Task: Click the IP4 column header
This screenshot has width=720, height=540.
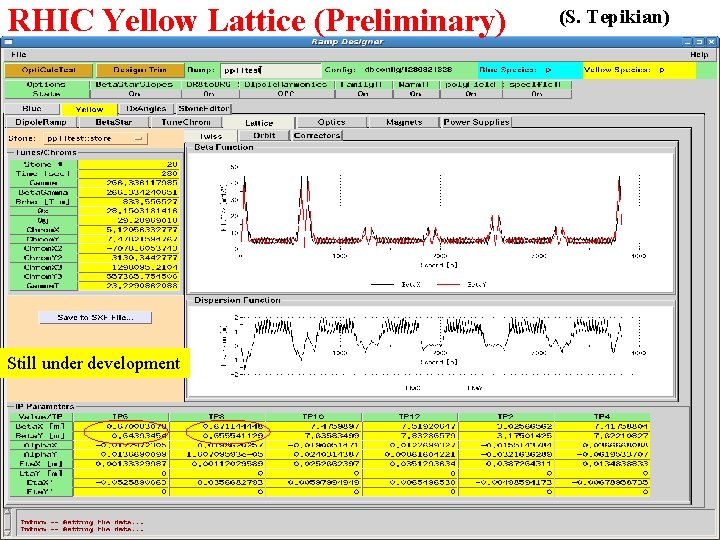Action: (602, 417)
